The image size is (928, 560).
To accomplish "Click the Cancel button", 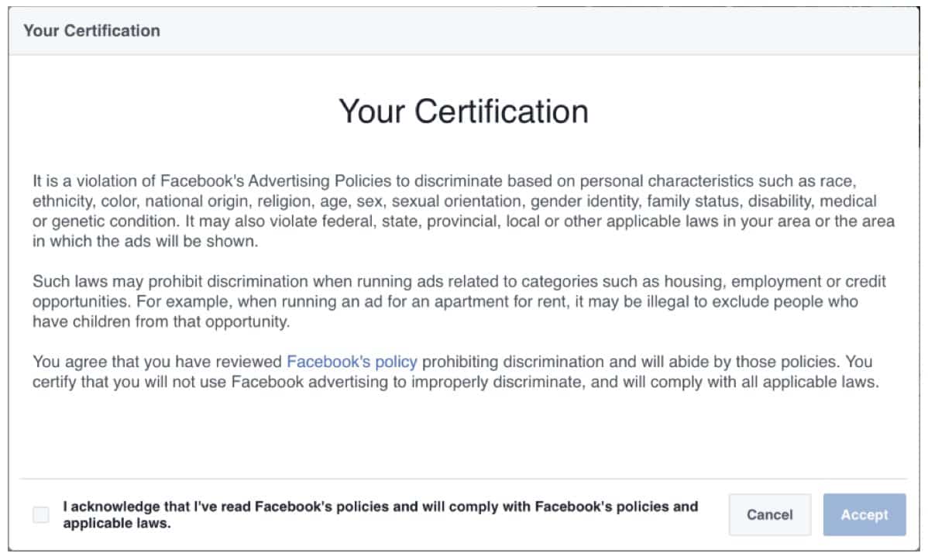I will 769,515.
